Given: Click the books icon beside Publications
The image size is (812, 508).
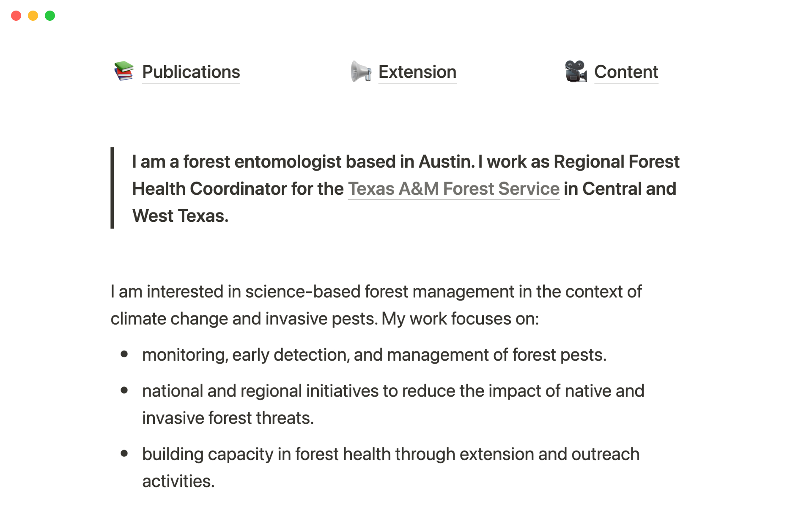Looking at the screenshot, I should pos(124,71).
